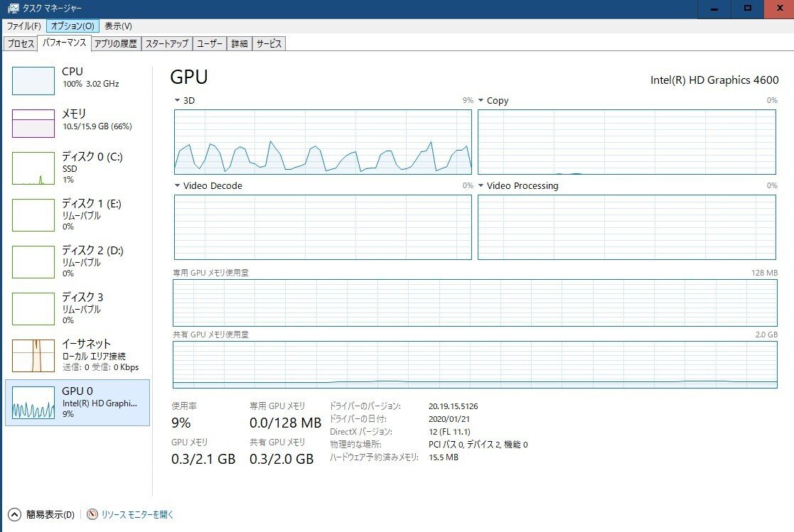Switch to the プロセス tab
The width and height of the screenshot is (794, 532).
point(21,43)
